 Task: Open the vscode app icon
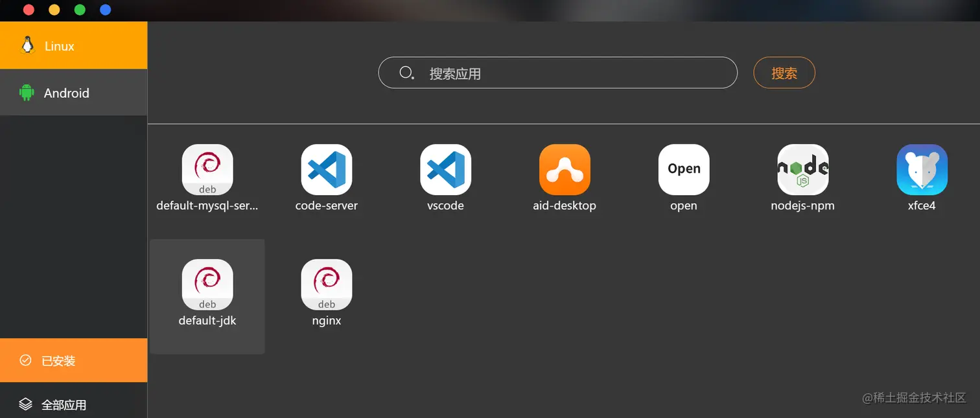[446, 170]
